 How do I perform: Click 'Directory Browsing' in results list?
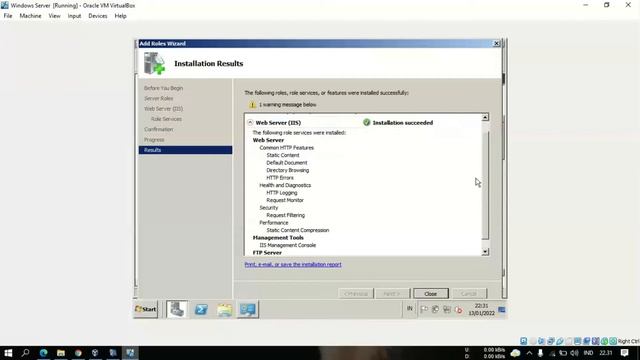pyautogui.click(x=288, y=170)
